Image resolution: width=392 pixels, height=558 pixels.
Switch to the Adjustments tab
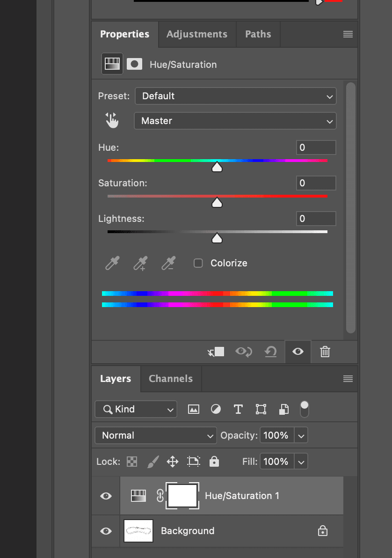click(197, 34)
